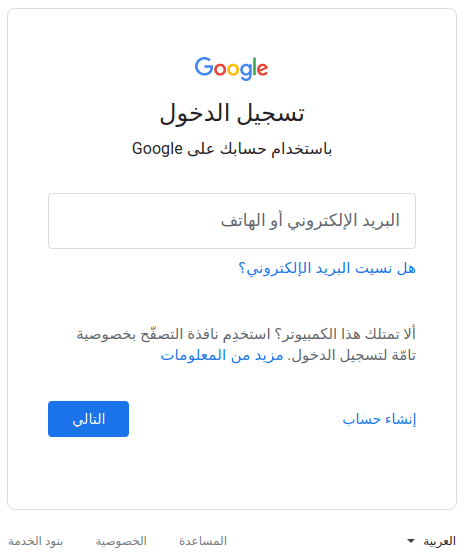Click the blue G in Google logo
This screenshot has width=469, height=558.
tap(203, 67)
